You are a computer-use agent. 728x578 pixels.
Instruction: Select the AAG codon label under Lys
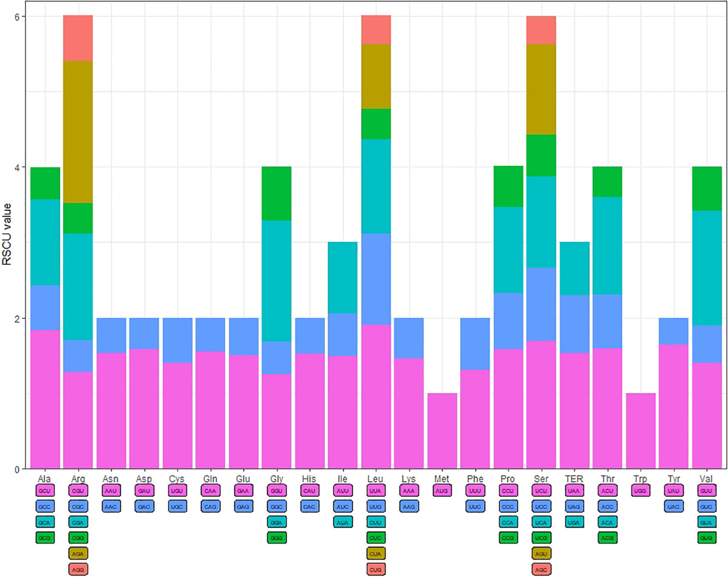pyautogui.click(x=409, y=507)
